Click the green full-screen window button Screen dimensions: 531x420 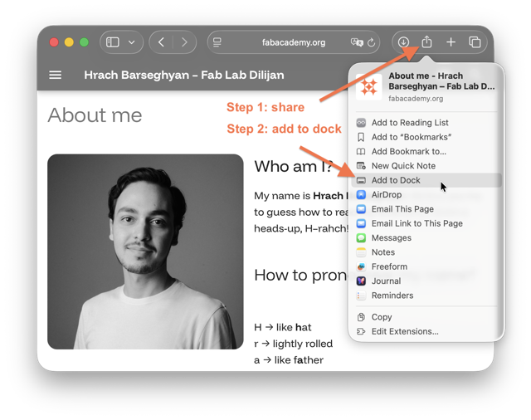84,42
